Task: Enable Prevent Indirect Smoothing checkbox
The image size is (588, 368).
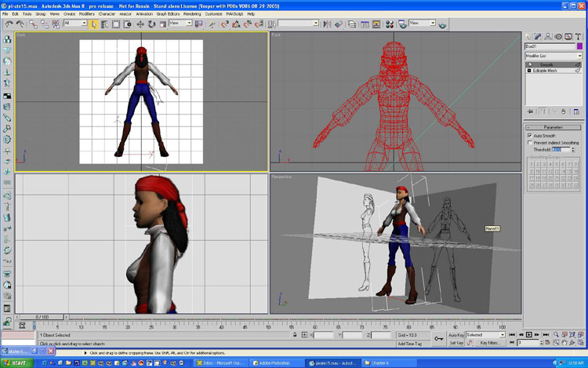Action: (530, 142)
